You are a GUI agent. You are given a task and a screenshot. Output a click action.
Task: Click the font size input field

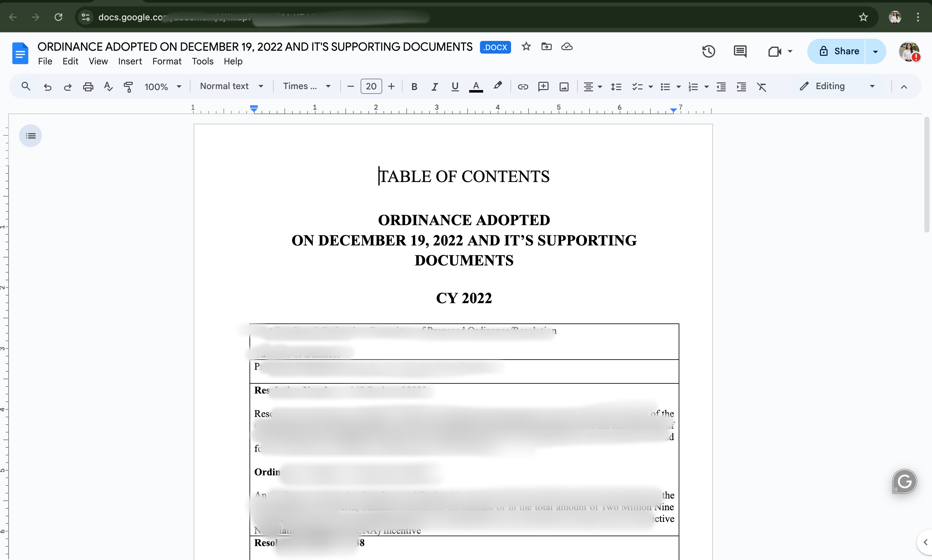(371, 87)
